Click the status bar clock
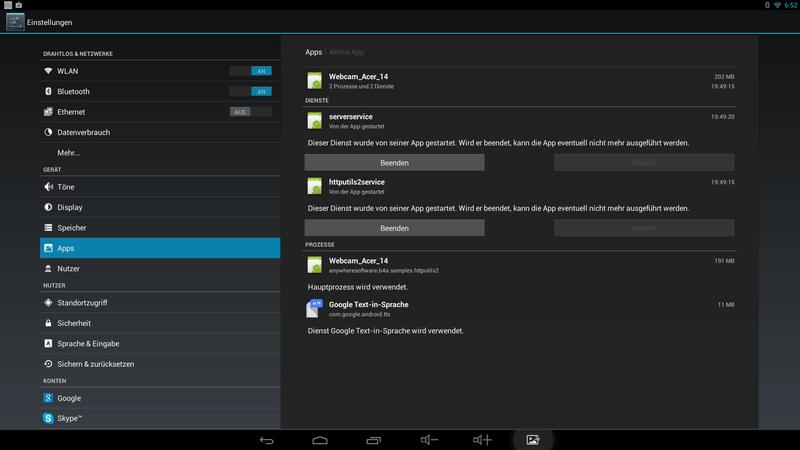The image size is (800, 450). point(791,5)
